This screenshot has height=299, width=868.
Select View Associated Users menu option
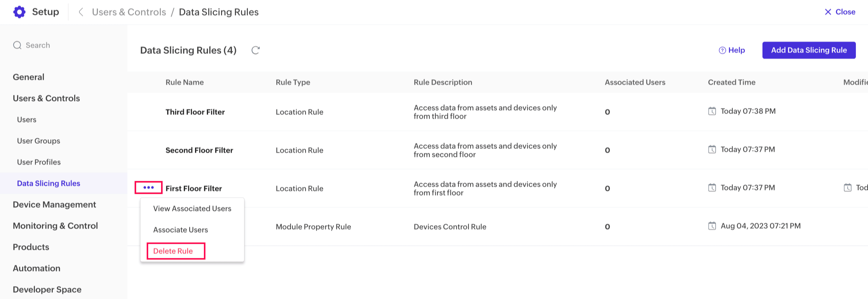click(192, 209)
